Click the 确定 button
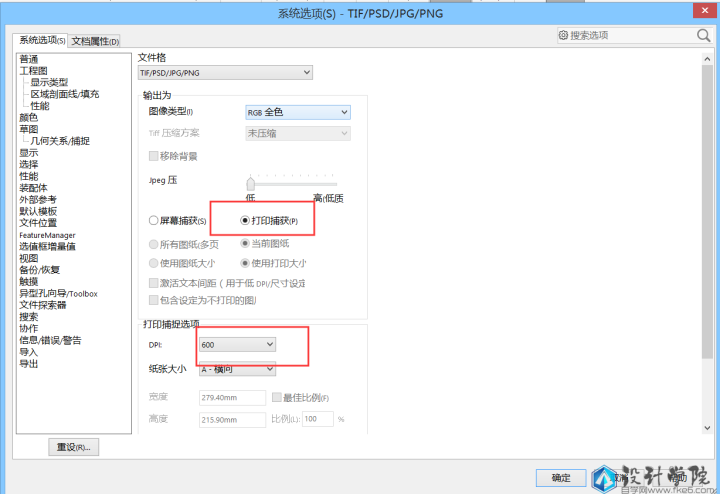Image resolution: width=720 pixels, height=494 pixels. pos(561,477)
